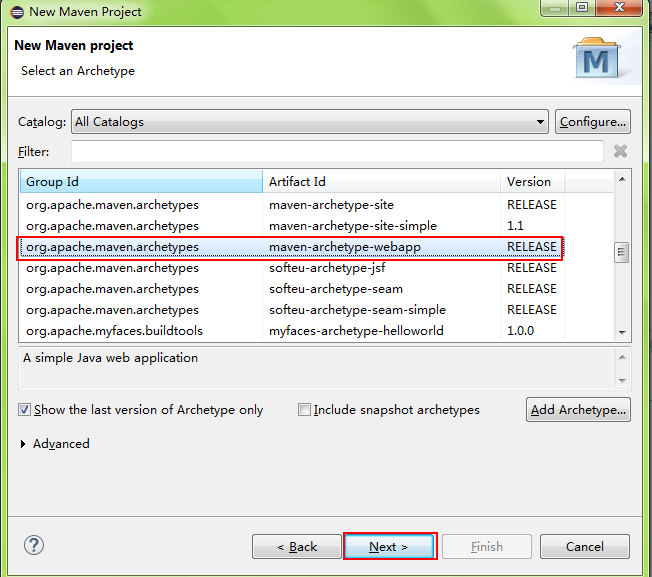The image size is (652, 577).
Task: Select the maven-archetype-site-simple row
Action: [x=291, y=226]
